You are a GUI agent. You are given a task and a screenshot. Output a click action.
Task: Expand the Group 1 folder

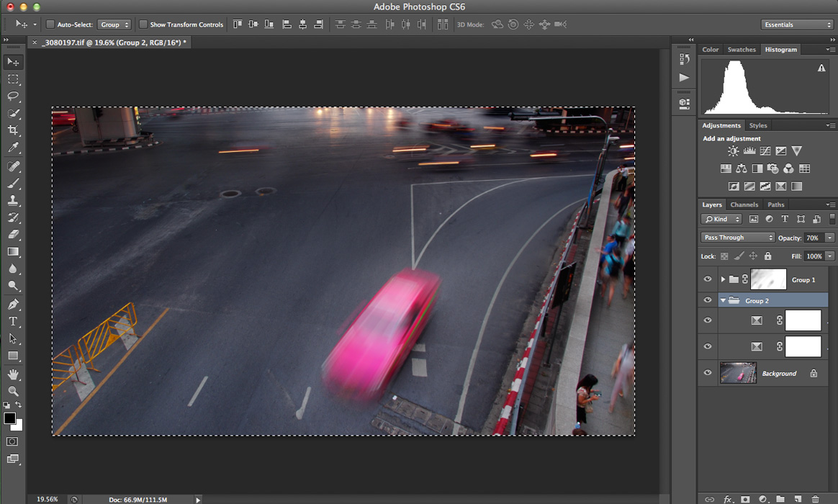pyautogui.click(x=723, y=279)
